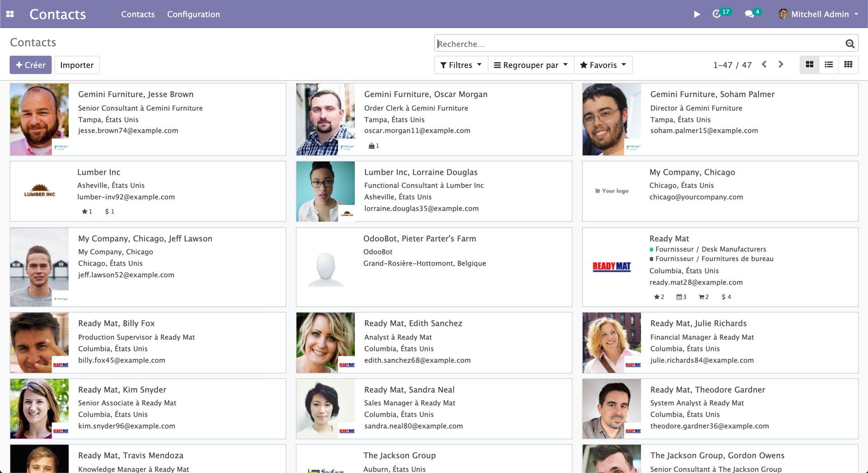Open the Configuration menu
868x473 pixels.
[193, 14]
